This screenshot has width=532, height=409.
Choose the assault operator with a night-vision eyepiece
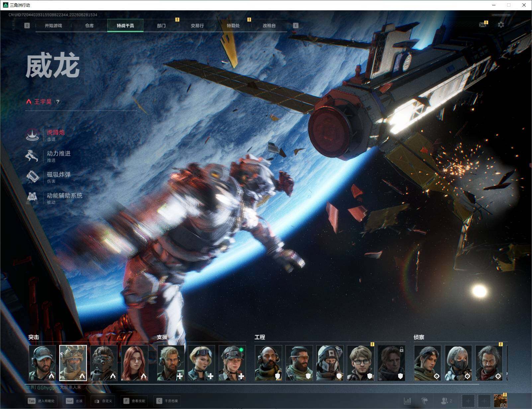[x=104, y=363]
